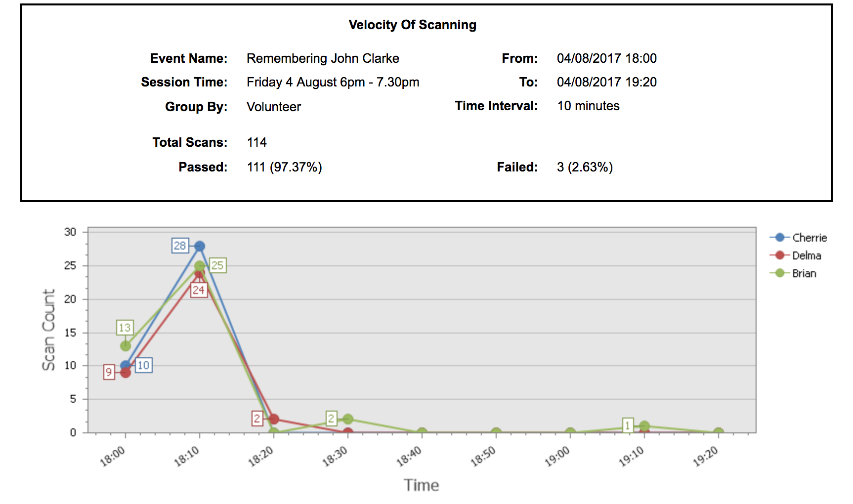The height and width of the screenshot is (504, 853).
Task: Click Brian's data label 13 at 18:00
Action: pyautogui.click(x=125, y=328)
